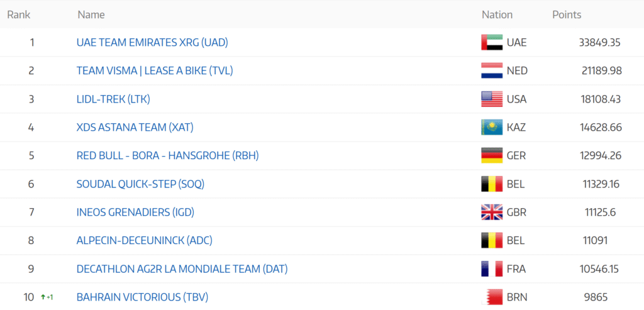Click the Points column header
The width and height of the screenshot is (644, 310).
(567, 14)
